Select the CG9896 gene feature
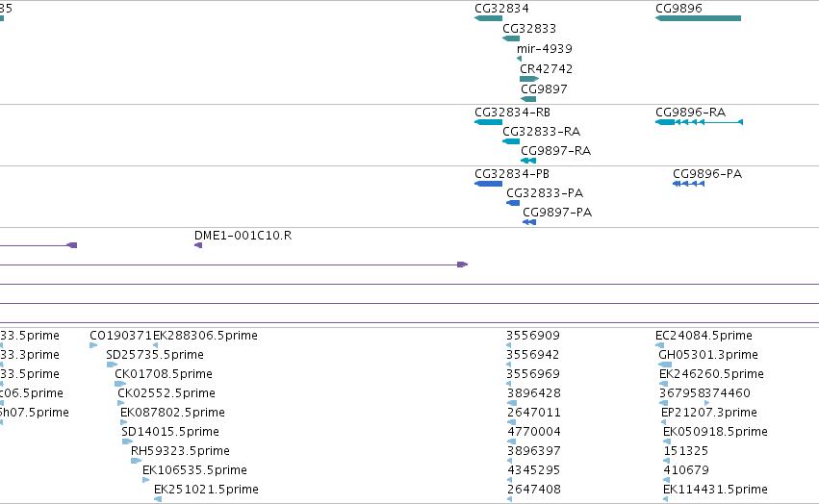The height and width of the screenshot is (504, 819). [678, 9]
